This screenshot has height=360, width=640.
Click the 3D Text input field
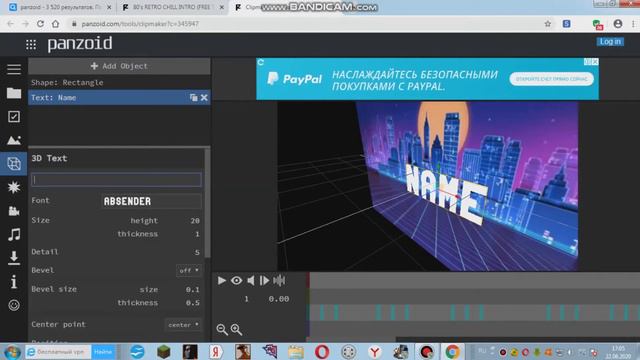[116, 180]
